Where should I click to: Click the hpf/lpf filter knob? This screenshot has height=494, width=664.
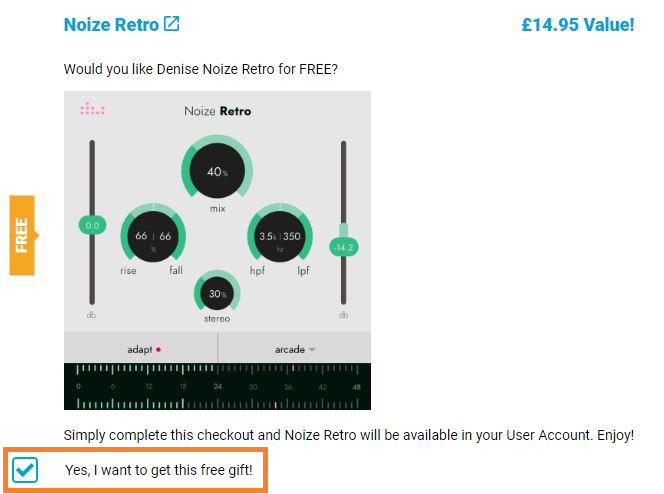click(280, 236)
